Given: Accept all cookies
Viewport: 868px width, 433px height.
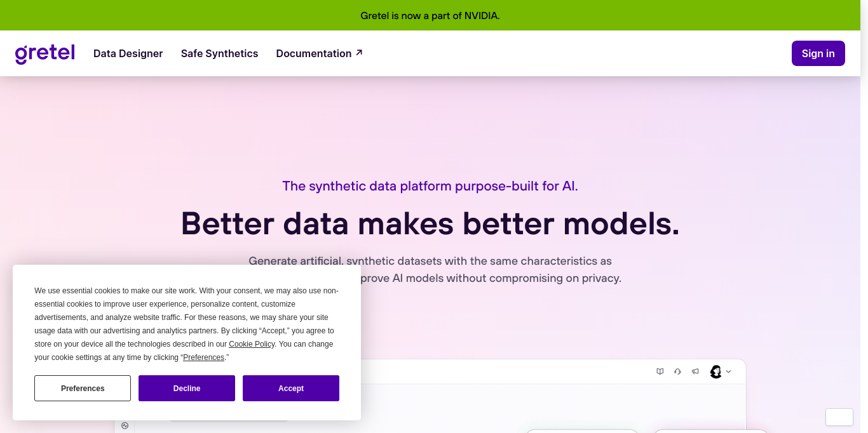Looking at the screenshot, I should pyautogui.click(x=291, y=388).
